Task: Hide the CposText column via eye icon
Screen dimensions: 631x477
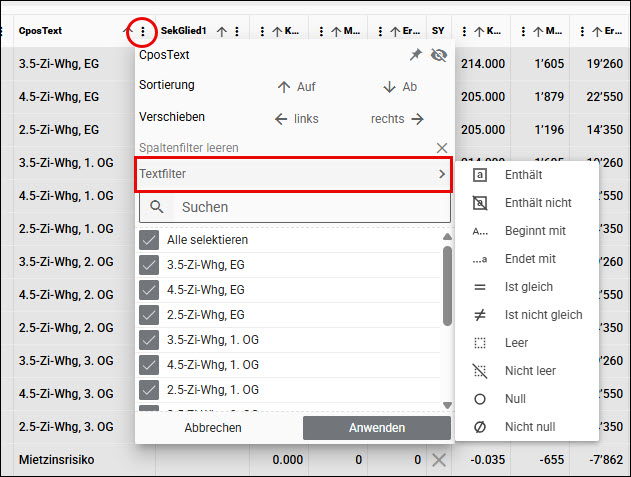Action: (439, 55)
